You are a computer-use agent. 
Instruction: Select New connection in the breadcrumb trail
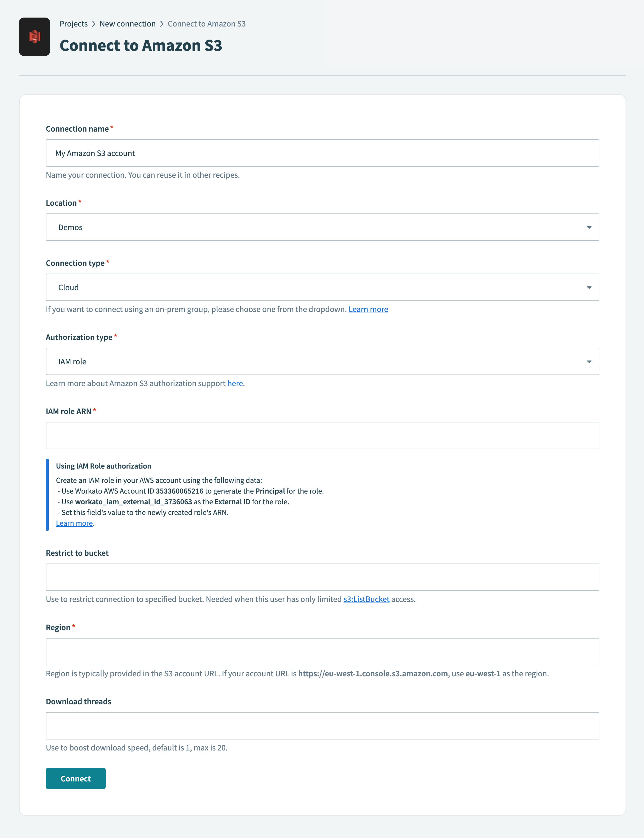[128, 24]
